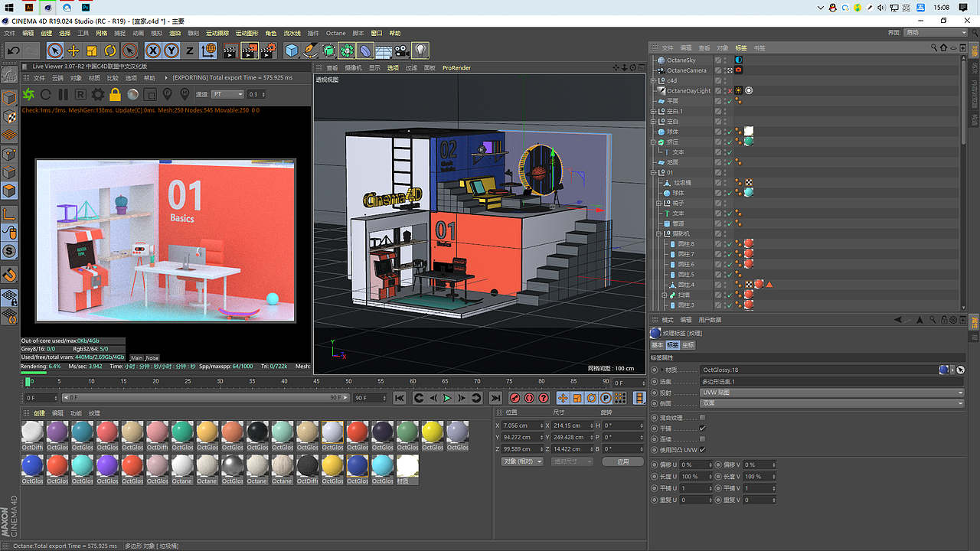980x551 pixels.
Task: Toggle autokeying button on timeline
Action: click(x=529, y=398)
